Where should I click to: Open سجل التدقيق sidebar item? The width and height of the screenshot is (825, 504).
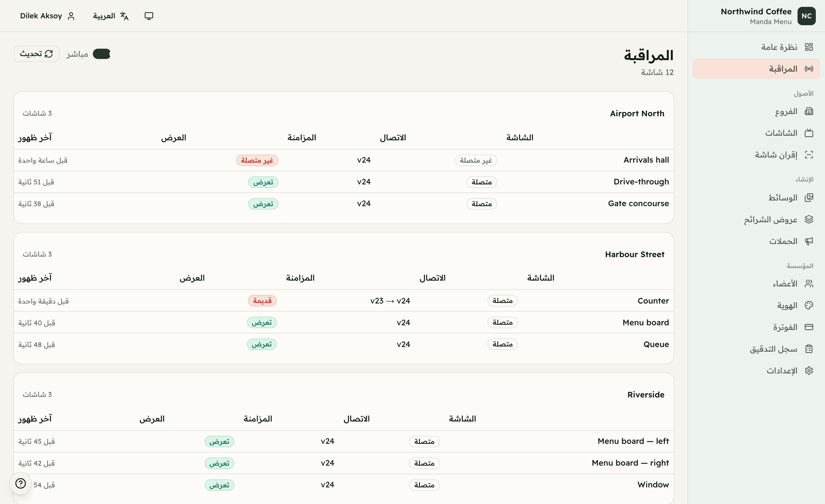[756, 349]
